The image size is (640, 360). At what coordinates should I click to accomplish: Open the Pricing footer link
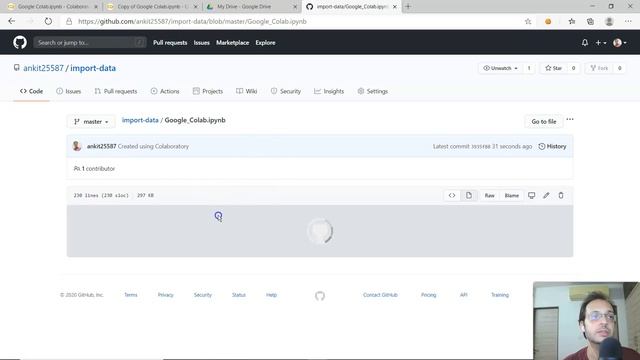[x=429, y=295]
